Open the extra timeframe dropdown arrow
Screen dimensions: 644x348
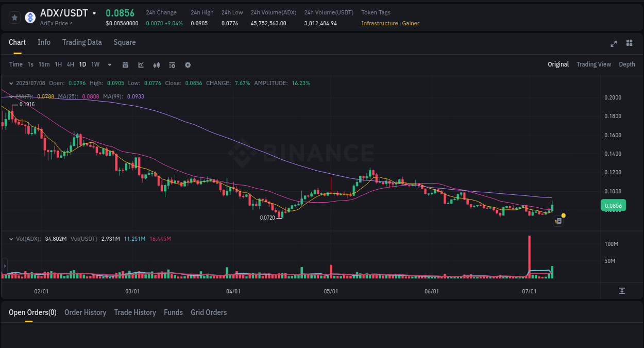109,64
